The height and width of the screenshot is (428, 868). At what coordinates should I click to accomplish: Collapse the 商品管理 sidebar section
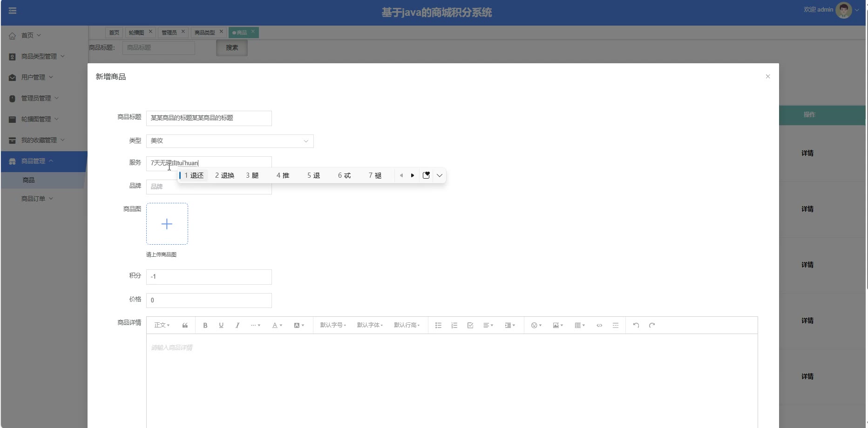click(x=44, y=161)
